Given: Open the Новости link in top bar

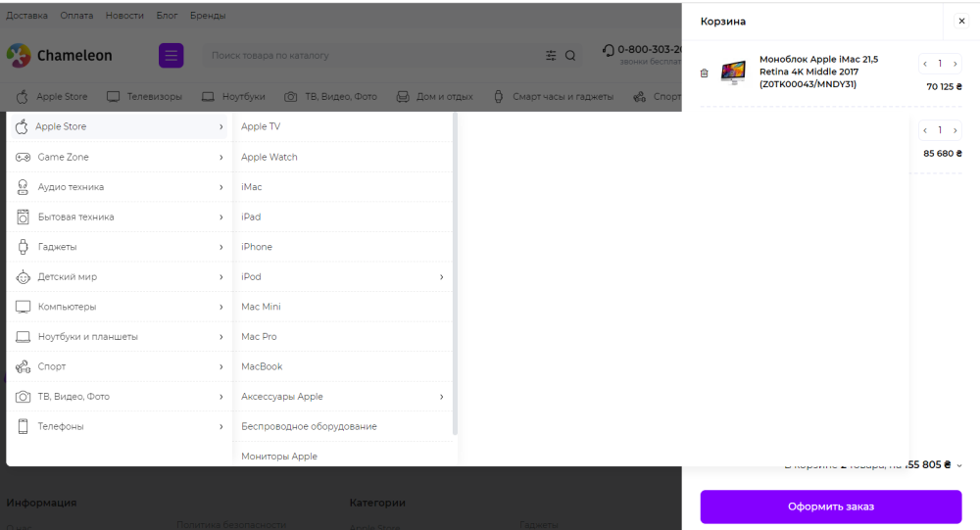Looking at the screenshot, I should (x=124, y=16).
